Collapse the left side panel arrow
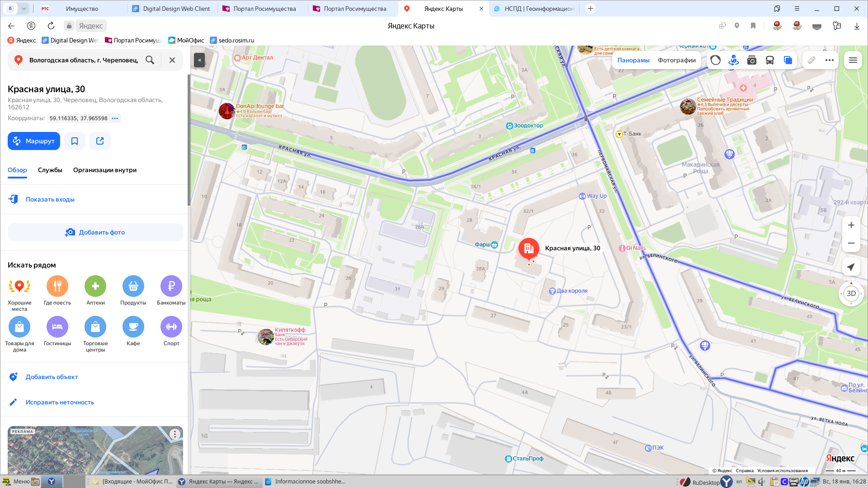868x488 pixels. click(199, 60)
